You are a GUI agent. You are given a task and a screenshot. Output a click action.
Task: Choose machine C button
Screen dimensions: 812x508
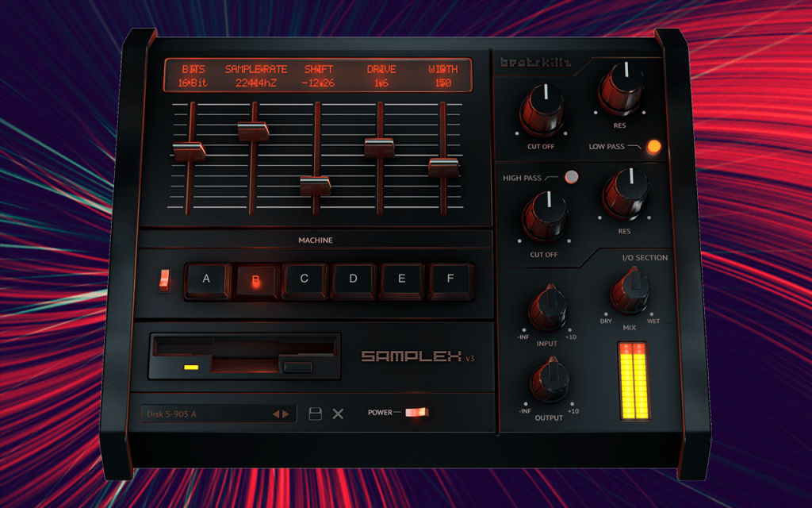(x=305, y=282)
